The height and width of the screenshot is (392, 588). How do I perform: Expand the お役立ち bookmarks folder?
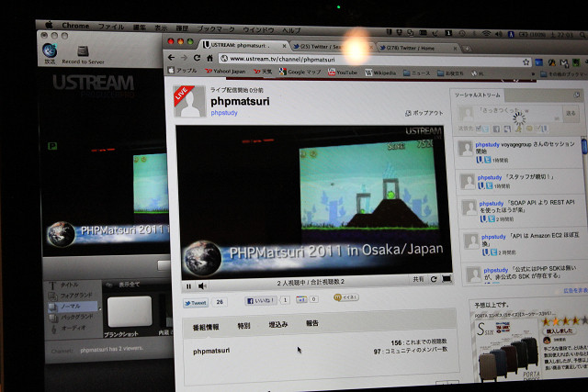pyautogui.click(x=451, y=73)
